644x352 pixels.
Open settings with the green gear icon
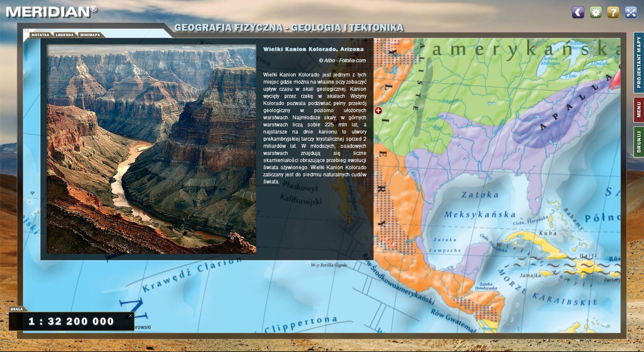point(595,12)
